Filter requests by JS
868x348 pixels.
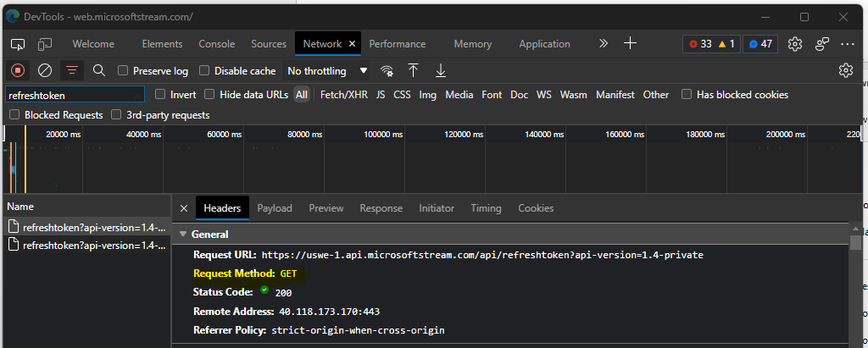[x=381, y=95]
